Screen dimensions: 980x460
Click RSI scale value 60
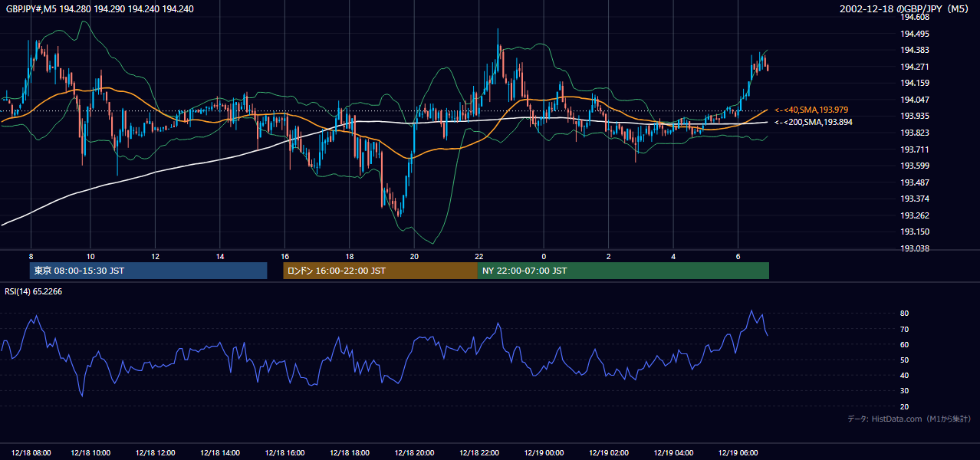[905, 344]
